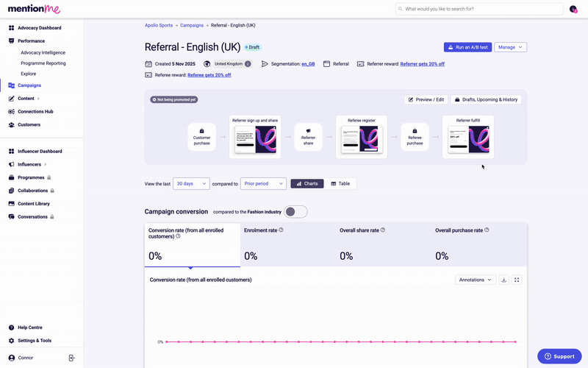Click the Enrolment rate help icon
This screenshot has width=588, height=368.
point(282,230)
